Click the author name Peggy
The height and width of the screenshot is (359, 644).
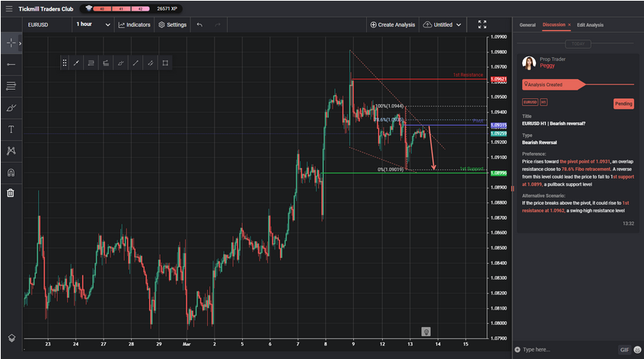coord(547,65)
